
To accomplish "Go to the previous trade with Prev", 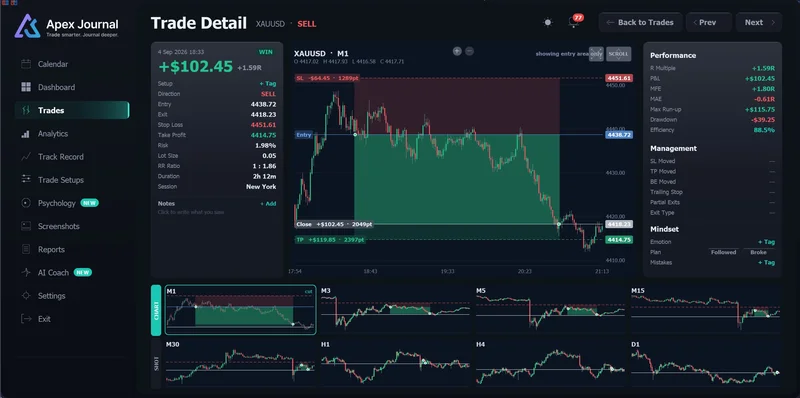I will [x=709, y=22].
